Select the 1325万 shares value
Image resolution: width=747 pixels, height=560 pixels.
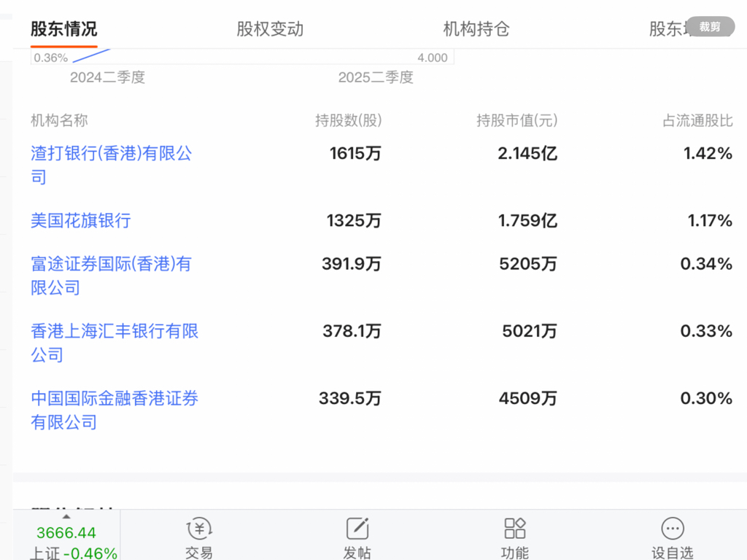coord(354,220)
